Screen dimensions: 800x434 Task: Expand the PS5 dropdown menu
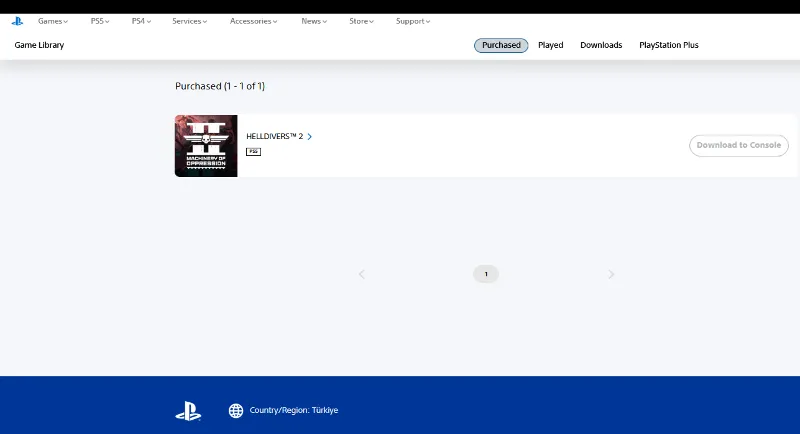pyautogui.click(x=100, y=21)
